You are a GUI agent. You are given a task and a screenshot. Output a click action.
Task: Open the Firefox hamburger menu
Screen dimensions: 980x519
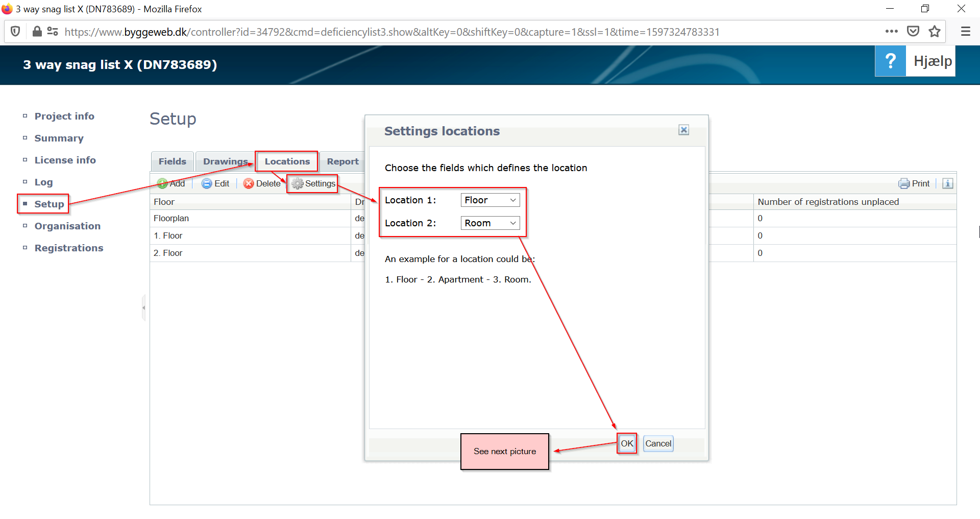point(965,32)
